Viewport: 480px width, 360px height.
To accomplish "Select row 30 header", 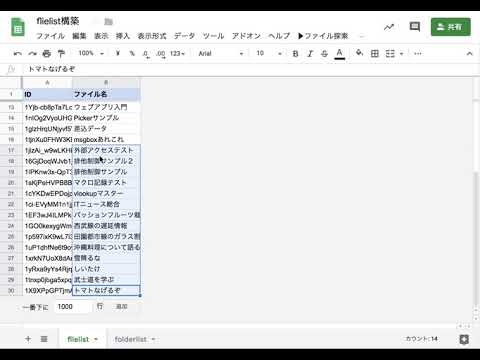I will point(11,290).
